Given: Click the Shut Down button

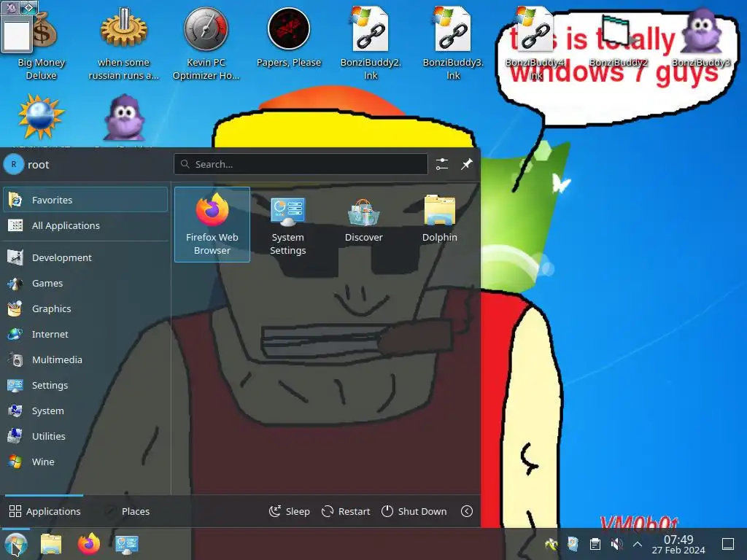Looking at the screenshot, I should (414, 511).
